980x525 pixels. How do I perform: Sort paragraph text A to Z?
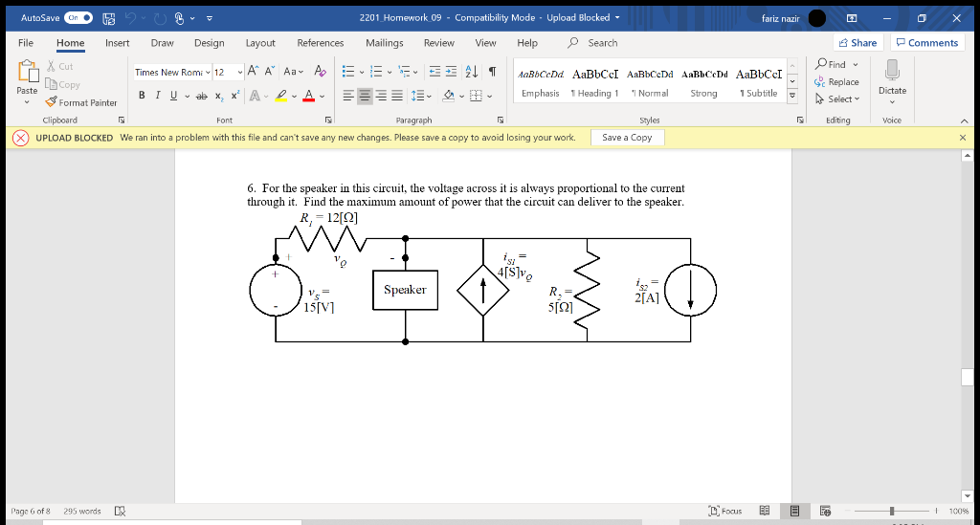pos(472,72)
